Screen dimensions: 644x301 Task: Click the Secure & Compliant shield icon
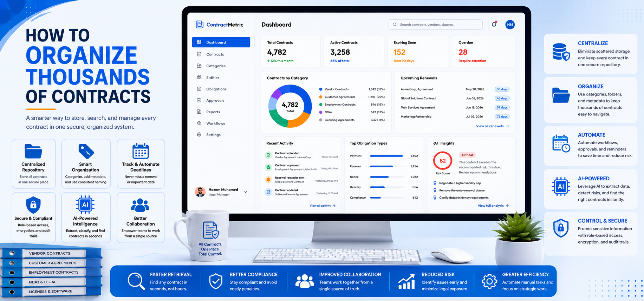click(33, 205)
